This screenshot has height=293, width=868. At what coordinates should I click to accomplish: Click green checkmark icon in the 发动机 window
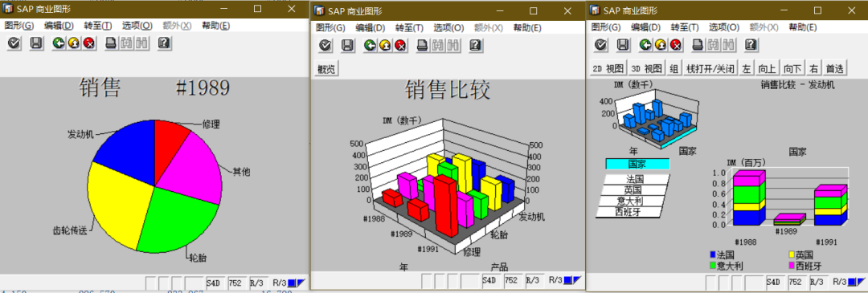[x=600, y=45]
